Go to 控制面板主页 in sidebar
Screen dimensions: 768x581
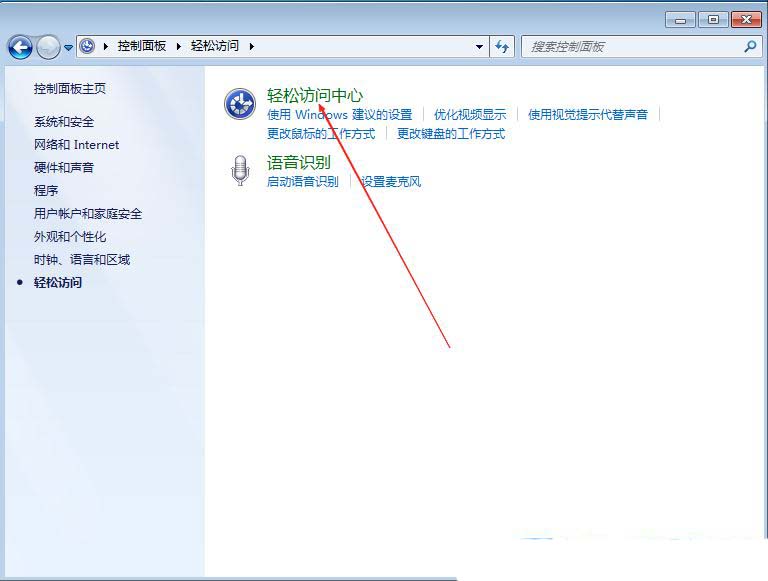pos(70,89)
